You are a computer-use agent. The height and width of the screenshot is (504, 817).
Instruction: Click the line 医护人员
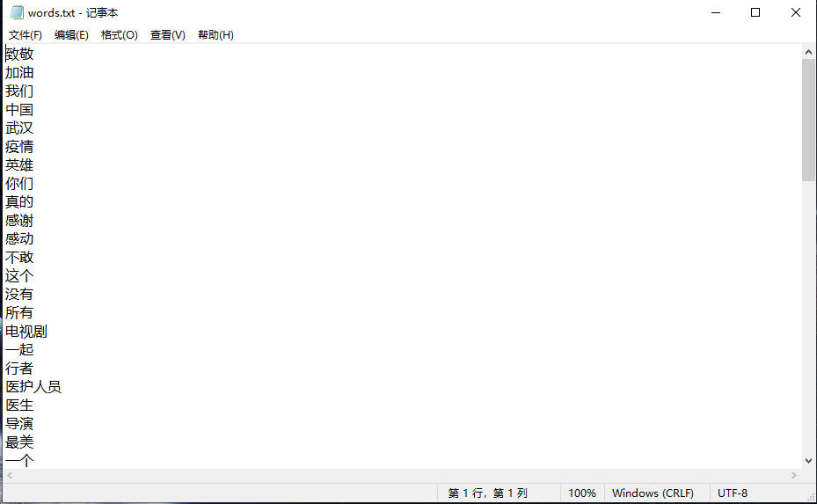[33, 387]
